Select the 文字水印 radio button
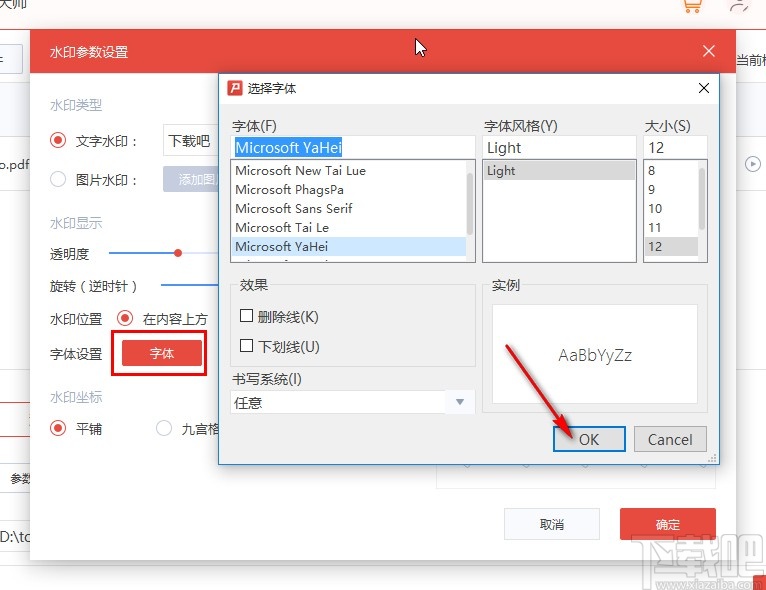The width and height of the screenshot is (766, 590). coord(58,141)
